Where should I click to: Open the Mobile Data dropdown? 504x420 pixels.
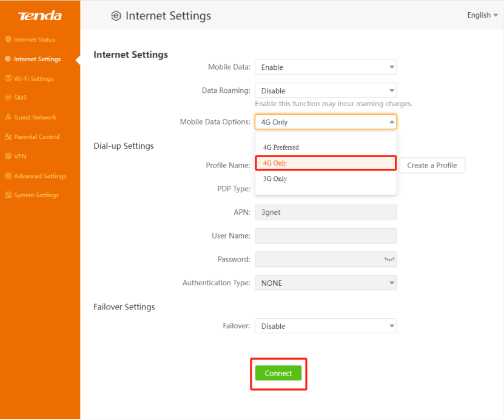[325, 67]
